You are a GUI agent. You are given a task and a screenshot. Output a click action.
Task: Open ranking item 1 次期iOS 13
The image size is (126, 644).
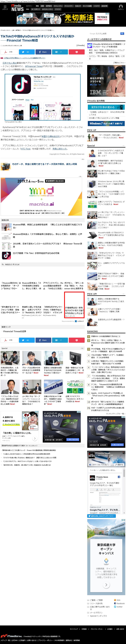[106, 336]
